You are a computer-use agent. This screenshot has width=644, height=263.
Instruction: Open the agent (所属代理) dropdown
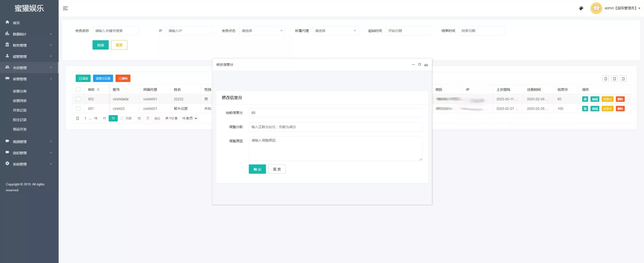pyautogui.click(x=335, y=31)
